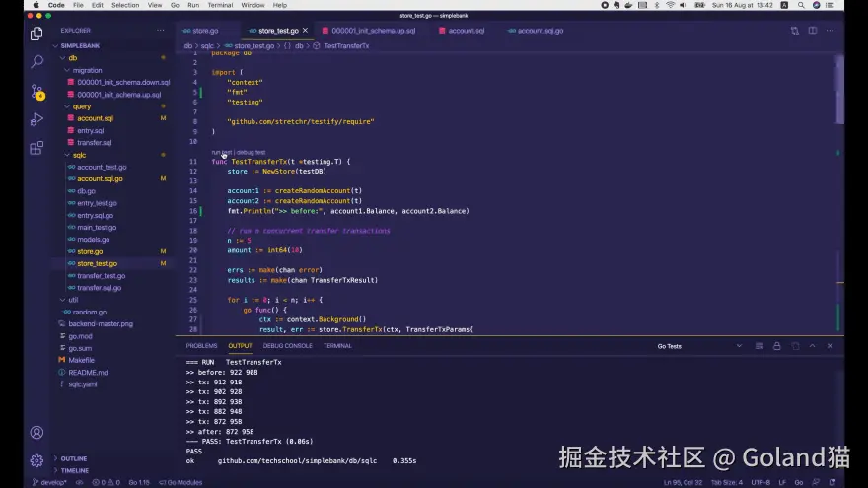Viewport: 868px width, 488px height.
Task: Open the notifications bell in status bar
Action: click(x=832, y=482)
